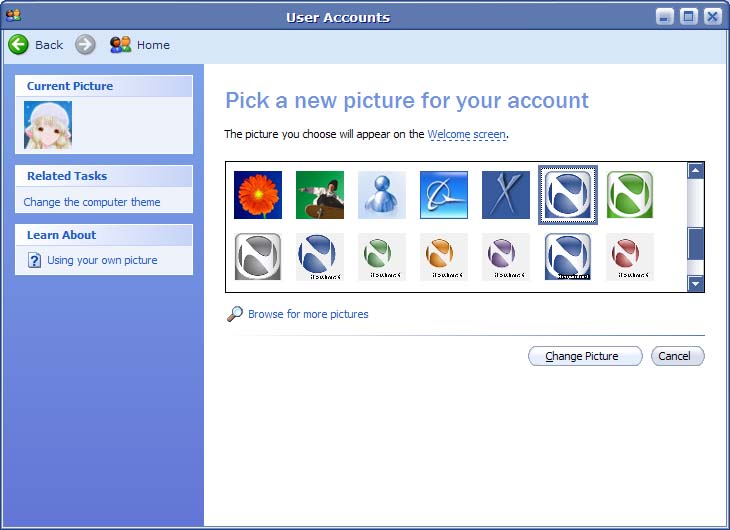Click Change the computer theme

pyautogui.click(x=92, y=202)
